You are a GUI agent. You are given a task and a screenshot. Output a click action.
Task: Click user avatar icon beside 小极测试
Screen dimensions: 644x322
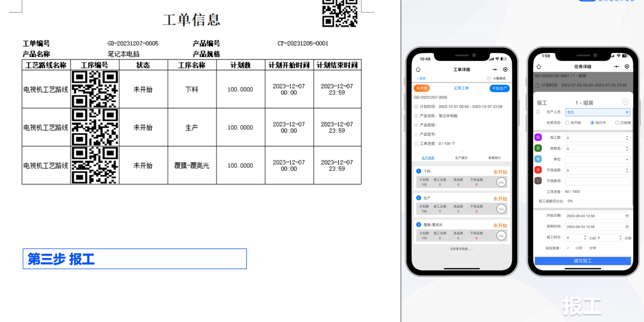[489, 78]
